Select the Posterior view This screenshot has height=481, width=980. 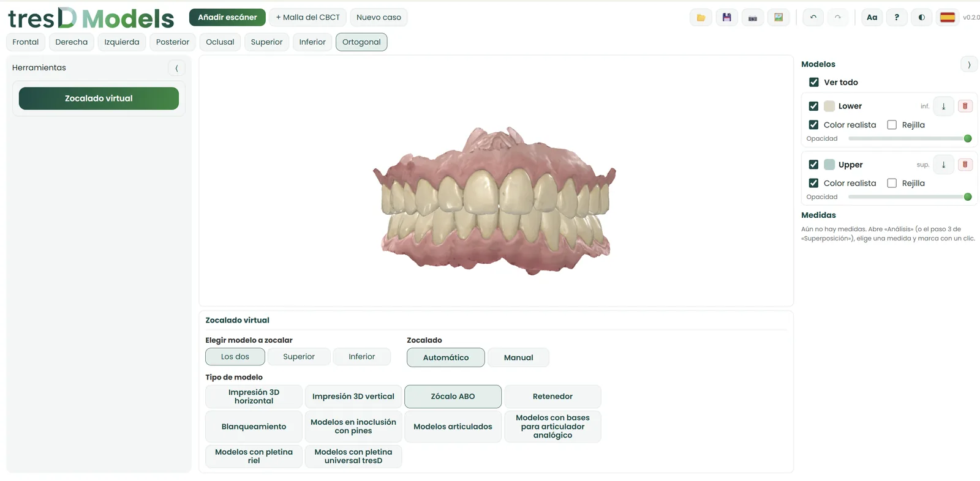tap(173, 42)
